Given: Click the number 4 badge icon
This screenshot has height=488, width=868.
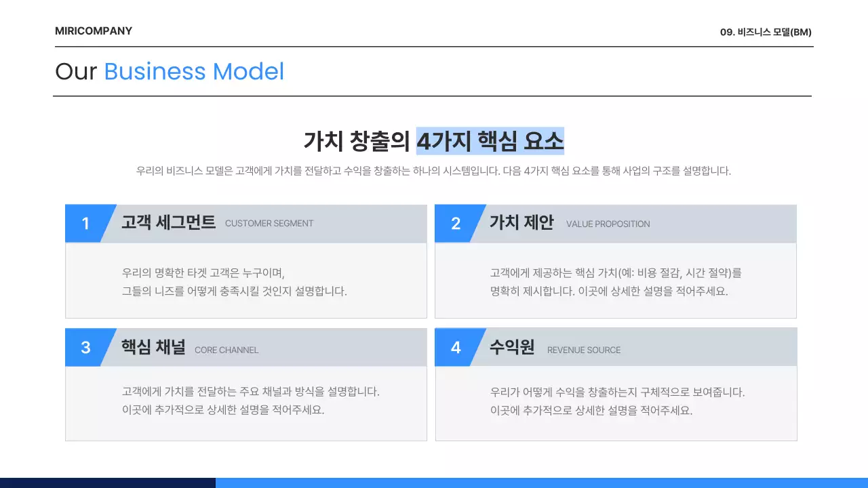Looking at the screenshot, I should (x=456, y=347).
